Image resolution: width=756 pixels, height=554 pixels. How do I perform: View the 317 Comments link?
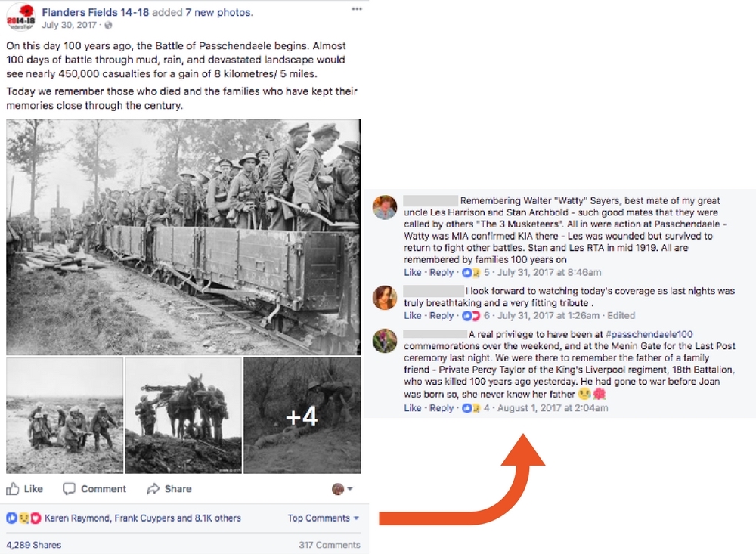(x=330, y=545)
